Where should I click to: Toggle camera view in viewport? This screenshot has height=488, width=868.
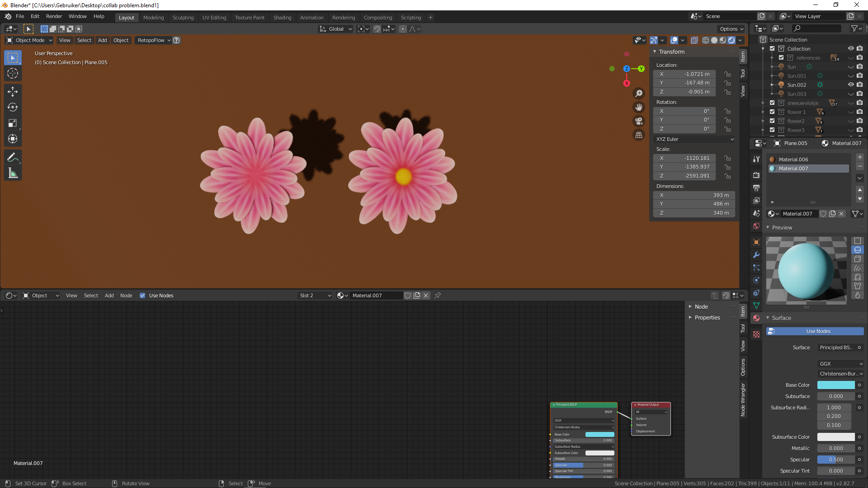[x=639, y=121]
